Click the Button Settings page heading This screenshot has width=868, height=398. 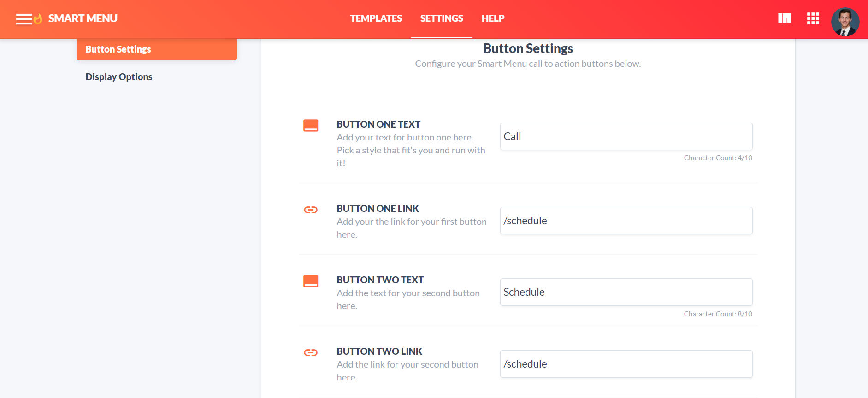click(x=528, y=48)
